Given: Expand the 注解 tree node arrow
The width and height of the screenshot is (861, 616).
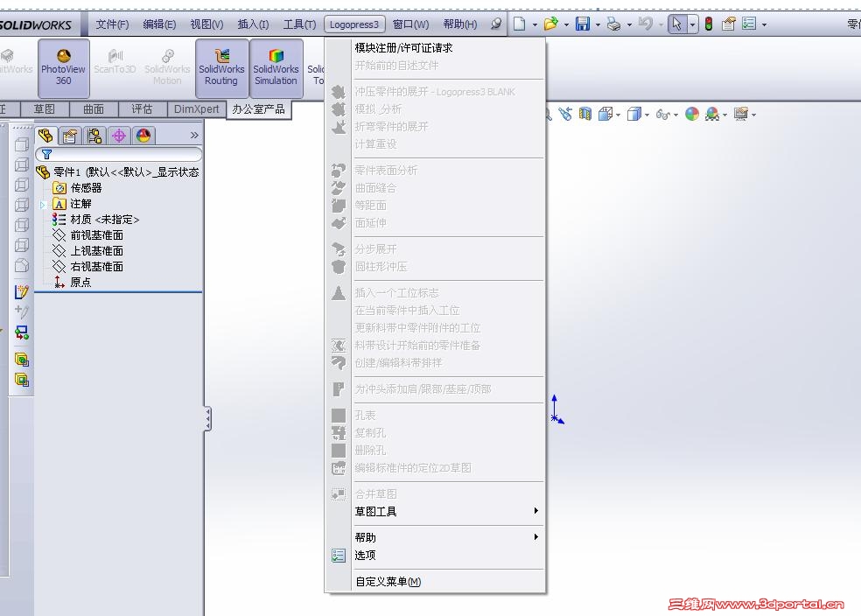Looking at the screenshot, I should tap(42, 204).
